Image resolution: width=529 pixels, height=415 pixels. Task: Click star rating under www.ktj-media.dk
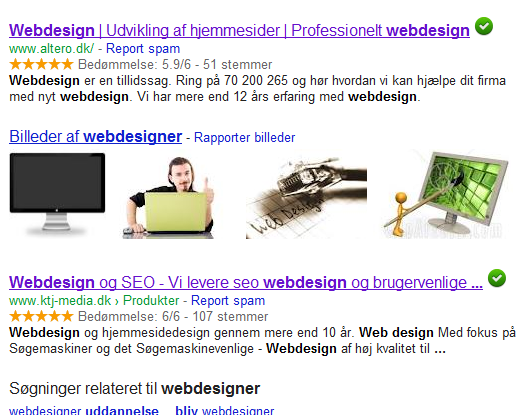(41, 316)
